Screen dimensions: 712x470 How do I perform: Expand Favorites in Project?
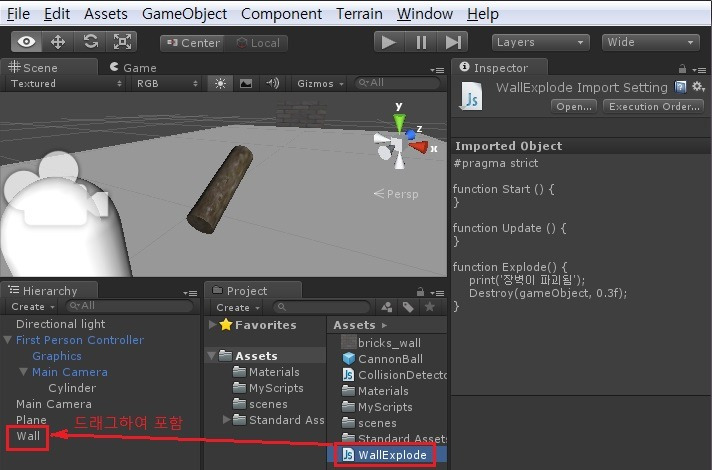(212, 325)
